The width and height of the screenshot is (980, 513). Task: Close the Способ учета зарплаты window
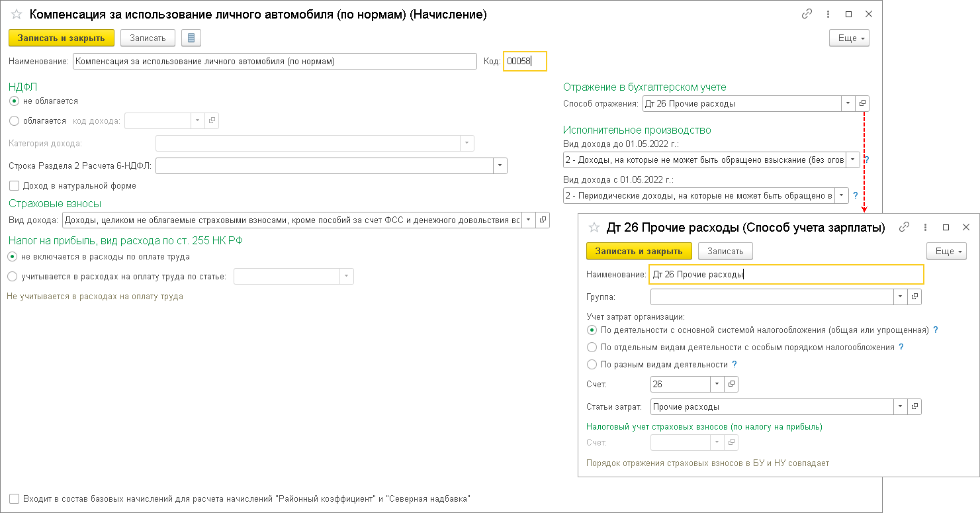(x=966, y=227)
